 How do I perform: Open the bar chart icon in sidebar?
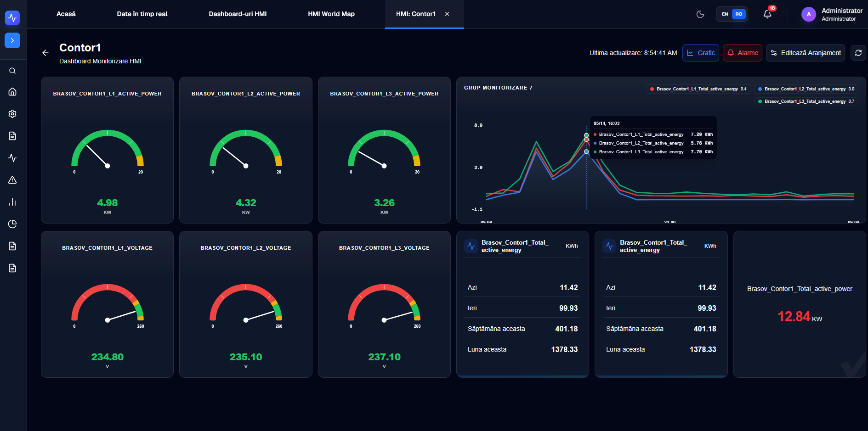pos(12,202)
